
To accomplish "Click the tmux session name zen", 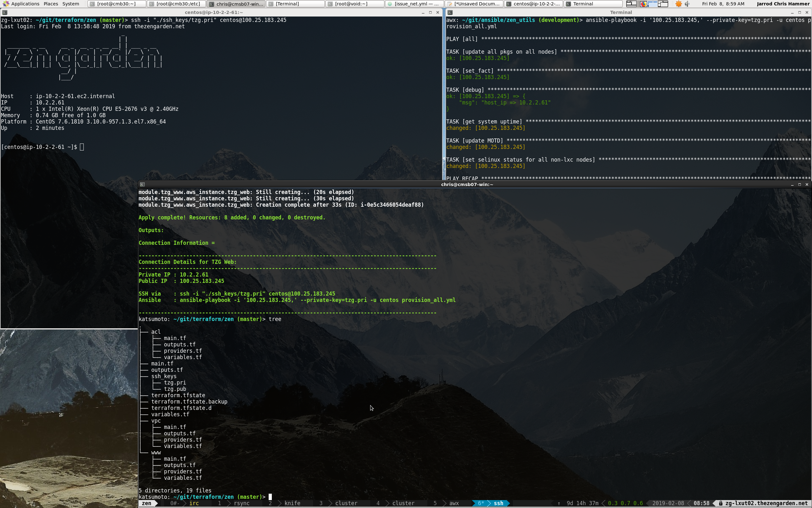I will pyautogui.click(x=146, y=503).
